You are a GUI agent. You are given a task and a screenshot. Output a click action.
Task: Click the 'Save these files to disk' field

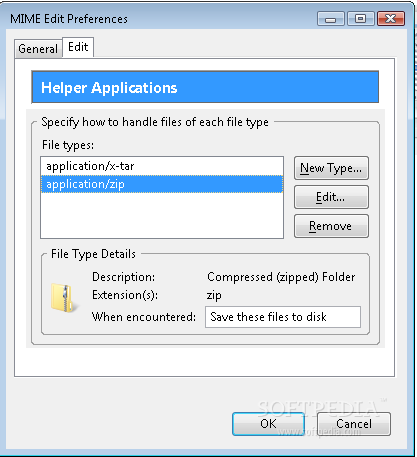[283, 317]
